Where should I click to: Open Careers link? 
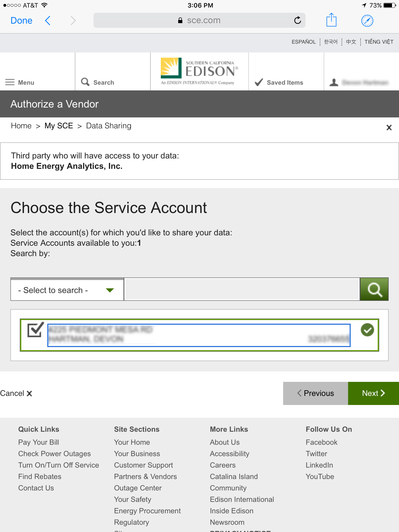(x=223, y=465)
